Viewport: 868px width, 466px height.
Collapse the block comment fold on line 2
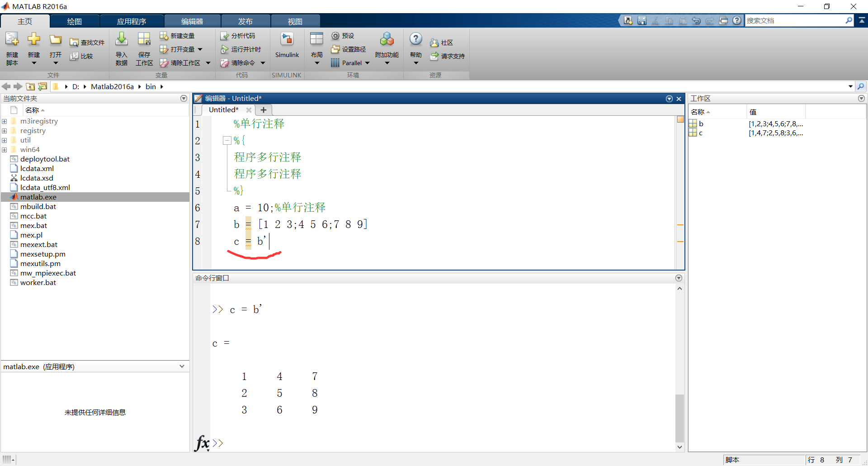pos(227,141)
